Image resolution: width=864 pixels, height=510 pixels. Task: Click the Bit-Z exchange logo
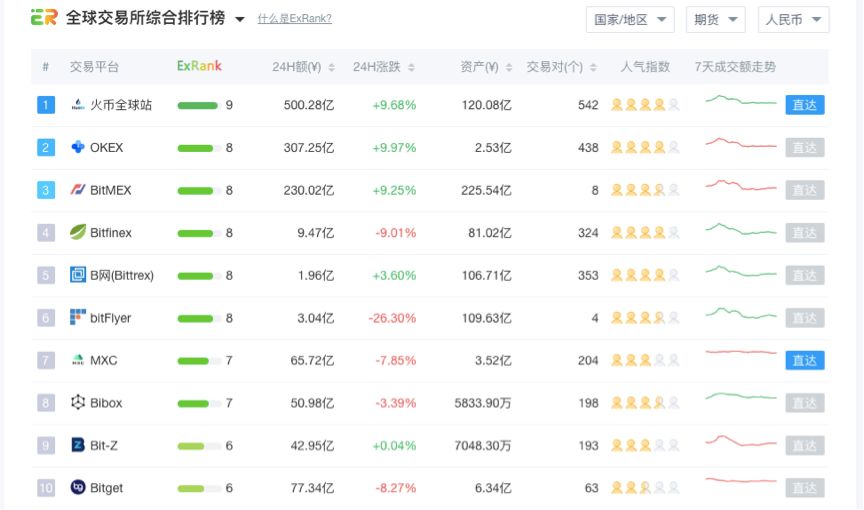coord(78,445)
